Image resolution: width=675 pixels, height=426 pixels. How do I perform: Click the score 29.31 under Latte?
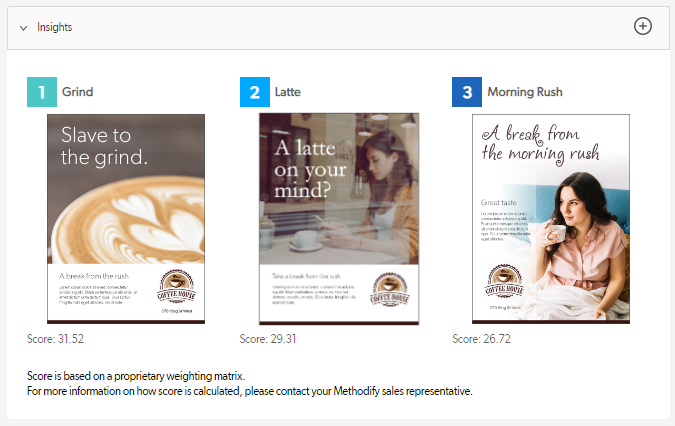click(x=268, y=339)
